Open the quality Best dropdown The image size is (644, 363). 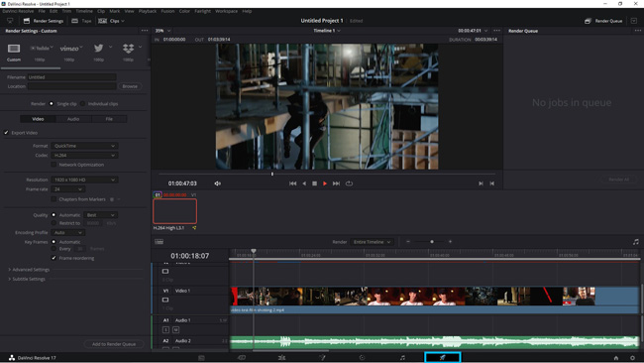tap(101, 215)
